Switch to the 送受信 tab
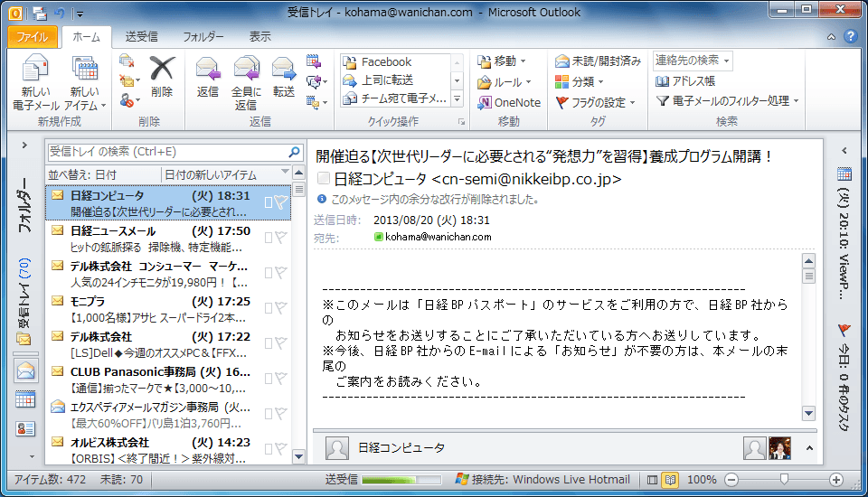The height and width of the screenshot is (497, 868). tap(142, 36)
